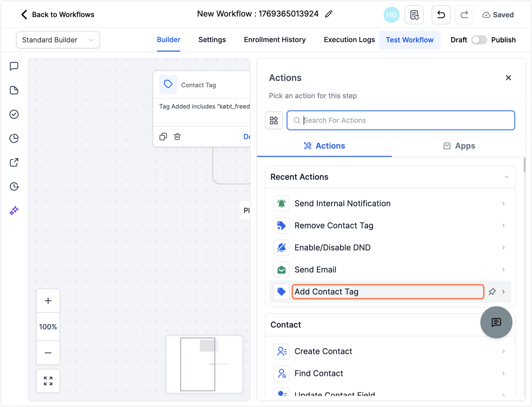Click the Send Internal Notification bell icon
Viewport: 532px width, 407px height.
pyautogui.click(x=282, y=203)
